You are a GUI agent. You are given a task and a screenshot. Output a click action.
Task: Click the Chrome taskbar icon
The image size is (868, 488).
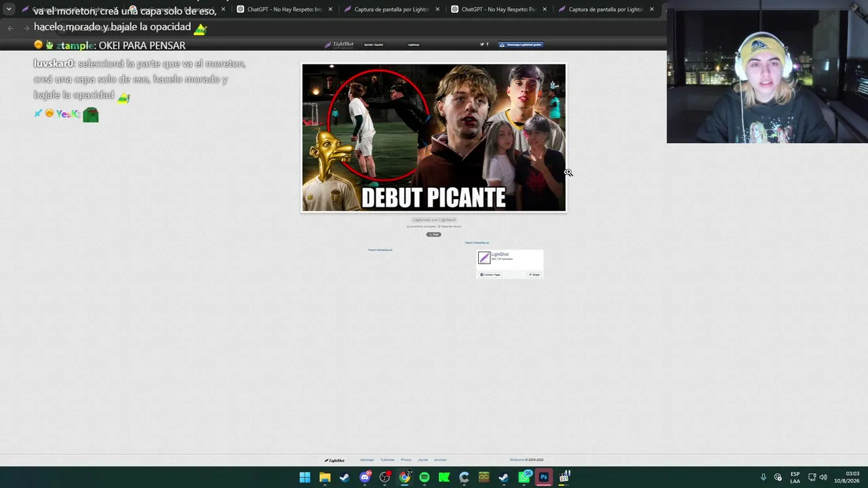pyautogui.click(x=405, y=477)
